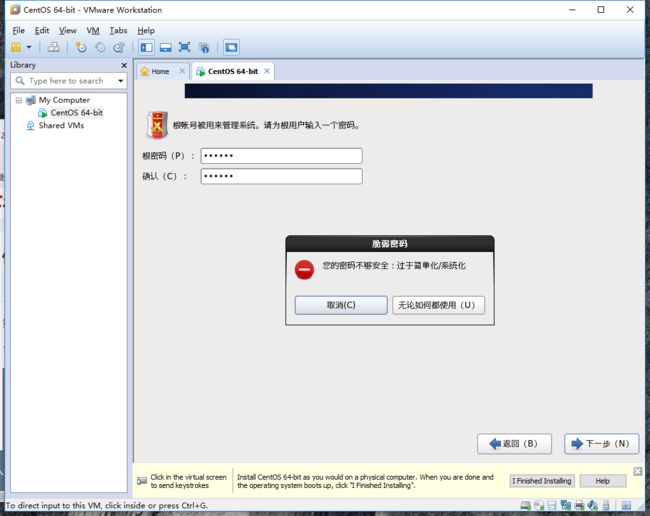Image resolution: width=650 pixels, height=516 pixels.
Task: Open the VM menu
Action: click(93, 31)
